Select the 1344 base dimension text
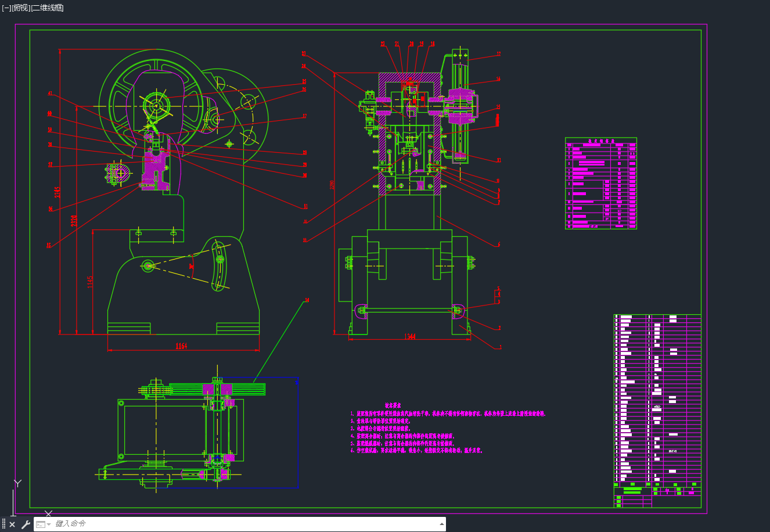770x532 pixels. pos(409,336)
